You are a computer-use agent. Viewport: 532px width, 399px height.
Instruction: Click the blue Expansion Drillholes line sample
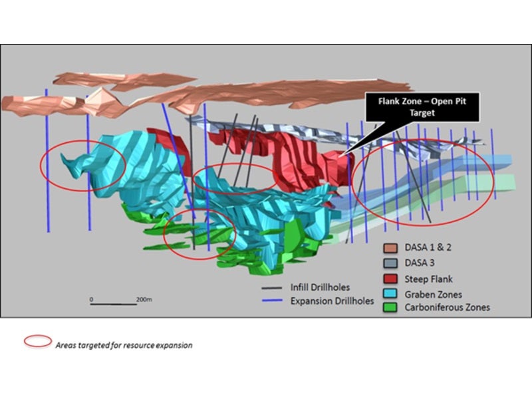tap(272, 301)
